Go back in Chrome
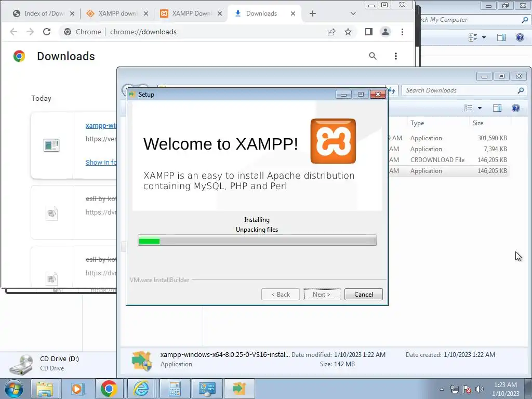This screenshot has width=532, height=399. [x=14, y=32]
